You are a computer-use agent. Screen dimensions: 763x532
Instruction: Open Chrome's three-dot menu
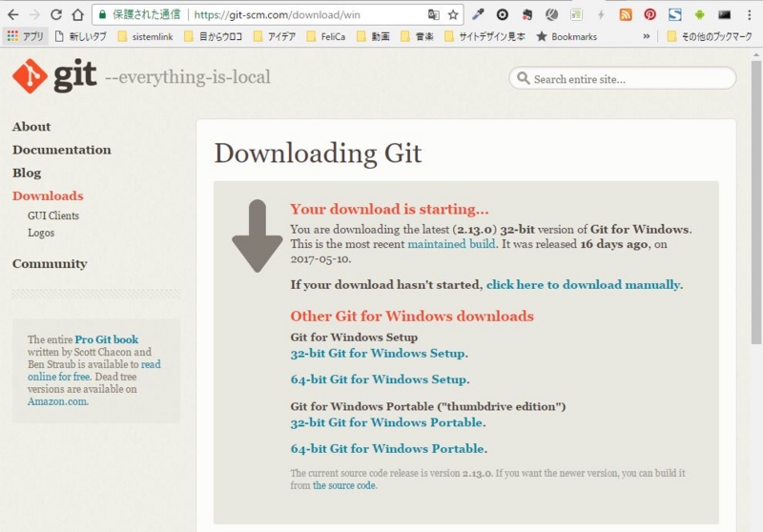[749, 14]
